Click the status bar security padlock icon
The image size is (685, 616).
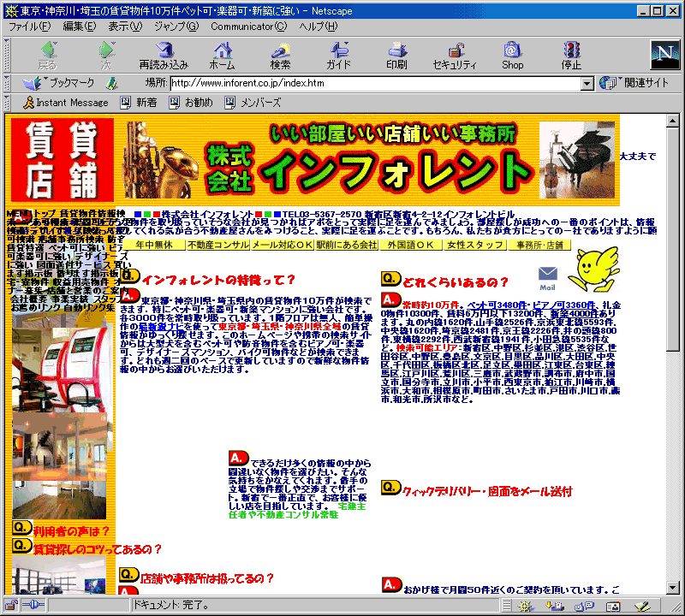11,605
